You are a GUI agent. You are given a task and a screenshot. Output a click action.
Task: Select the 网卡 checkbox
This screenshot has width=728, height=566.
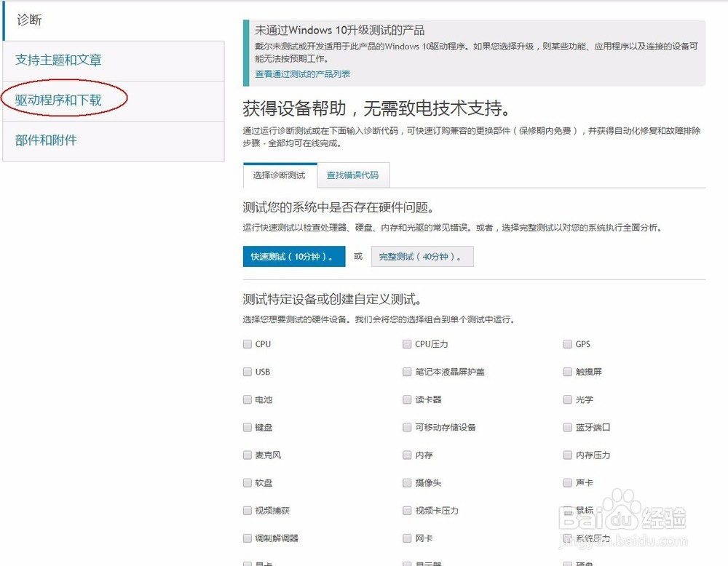[x=407, y=538]
